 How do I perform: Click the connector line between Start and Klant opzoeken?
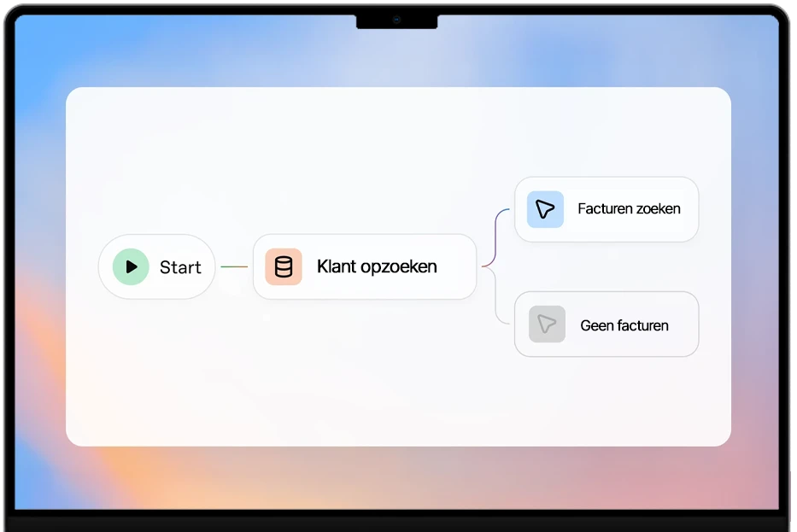(x=233, y=266)
